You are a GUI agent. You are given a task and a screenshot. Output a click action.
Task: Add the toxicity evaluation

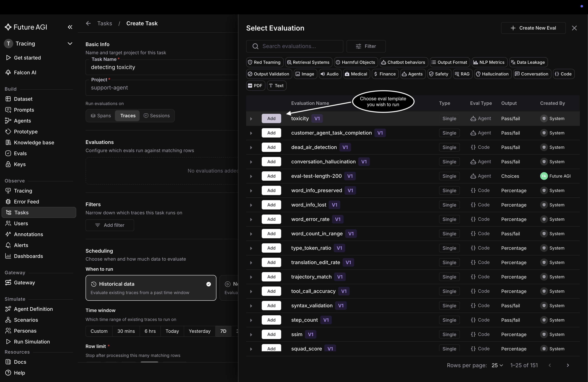tap(271, 118)
